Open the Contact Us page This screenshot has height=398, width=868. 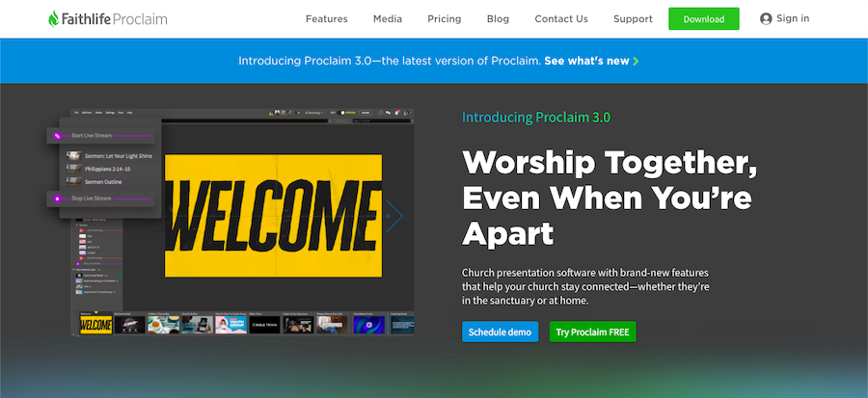(x=560, y=19)
